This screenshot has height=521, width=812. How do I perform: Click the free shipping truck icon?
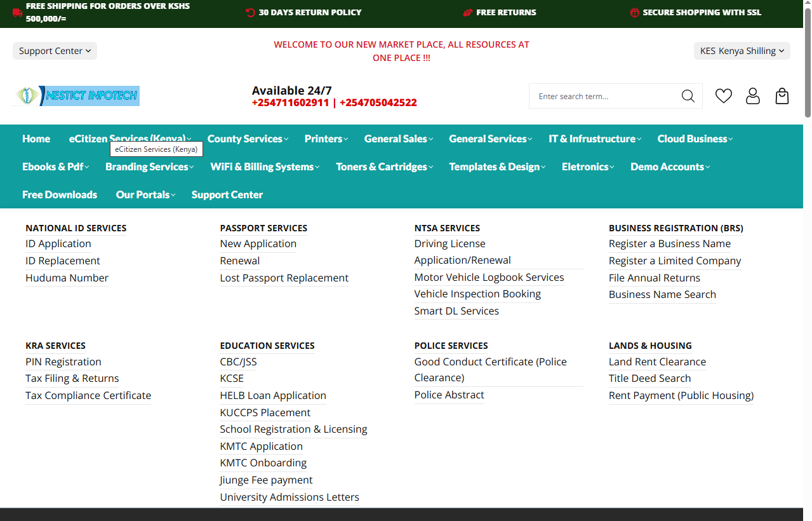pyautogui.click(x=17, y=13)
